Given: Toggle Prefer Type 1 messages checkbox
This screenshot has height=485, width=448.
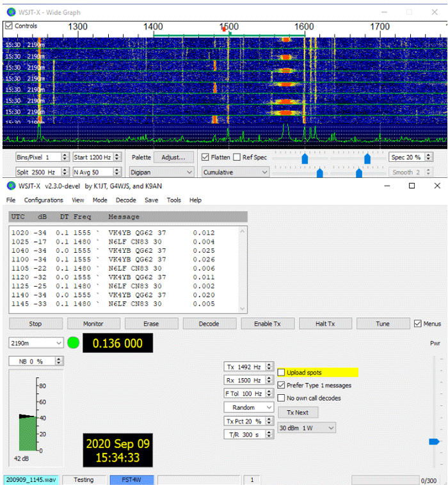Looking at the screenshot, I should [x=281, y=385].
